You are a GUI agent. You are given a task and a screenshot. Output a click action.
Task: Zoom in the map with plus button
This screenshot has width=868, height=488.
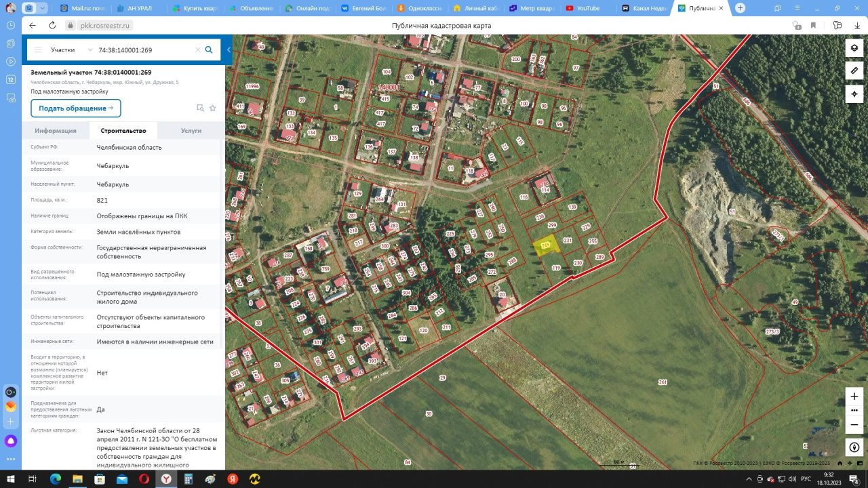[x=854, y=396]
